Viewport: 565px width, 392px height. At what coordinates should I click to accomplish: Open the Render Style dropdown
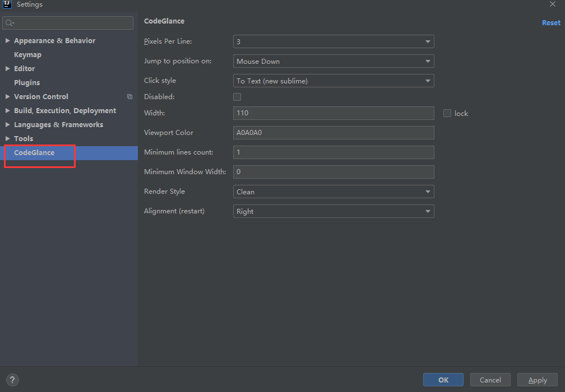tap(334, 192)
